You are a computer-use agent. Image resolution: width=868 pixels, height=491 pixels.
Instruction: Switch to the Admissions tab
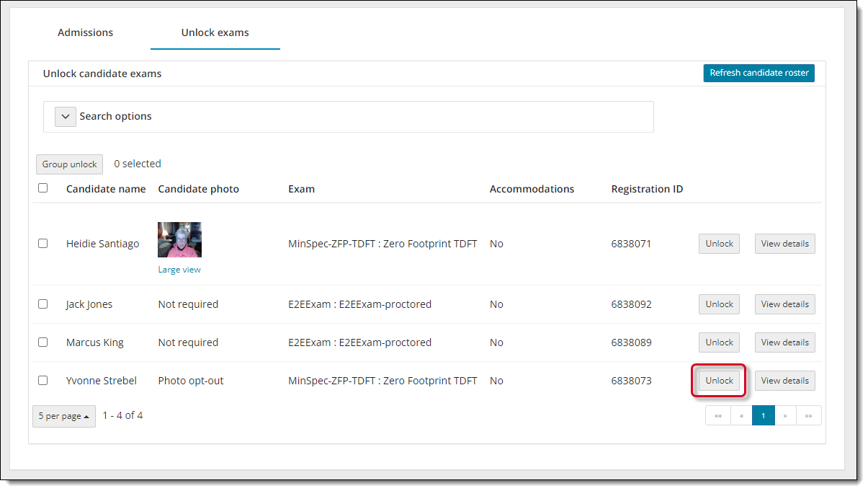point(85,32)
